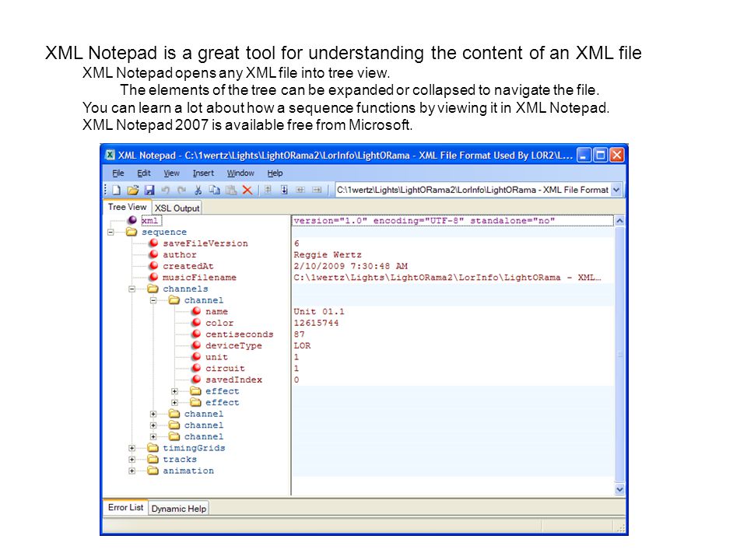Open the Help menu
This screenshot has height=560, width=747.
pos(275,173)
